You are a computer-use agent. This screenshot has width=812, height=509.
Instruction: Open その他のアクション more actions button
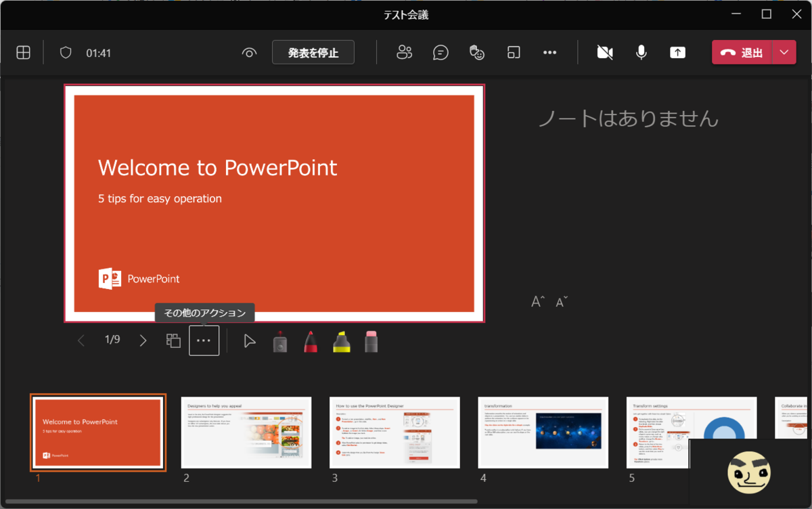tap(204, 340)
